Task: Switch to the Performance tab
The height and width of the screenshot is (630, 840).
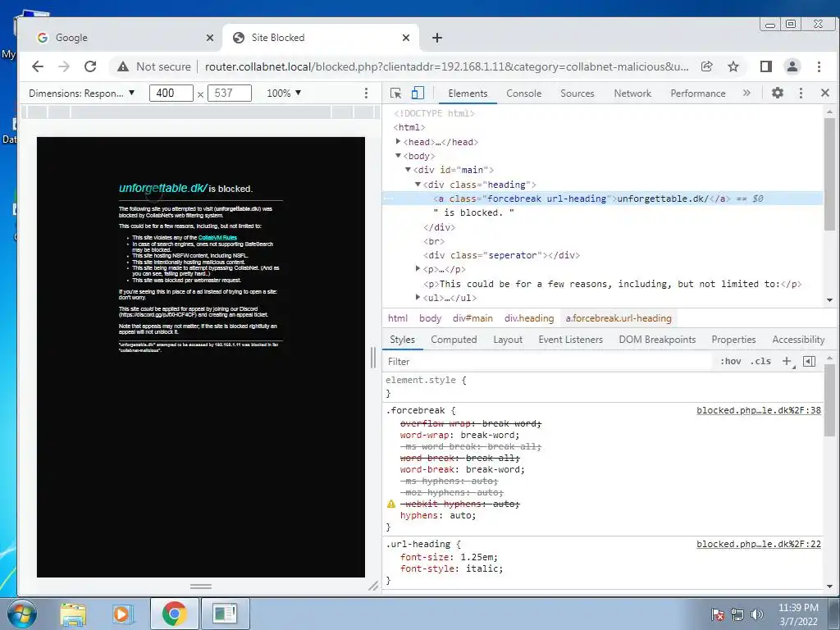Action: point(697,94)
